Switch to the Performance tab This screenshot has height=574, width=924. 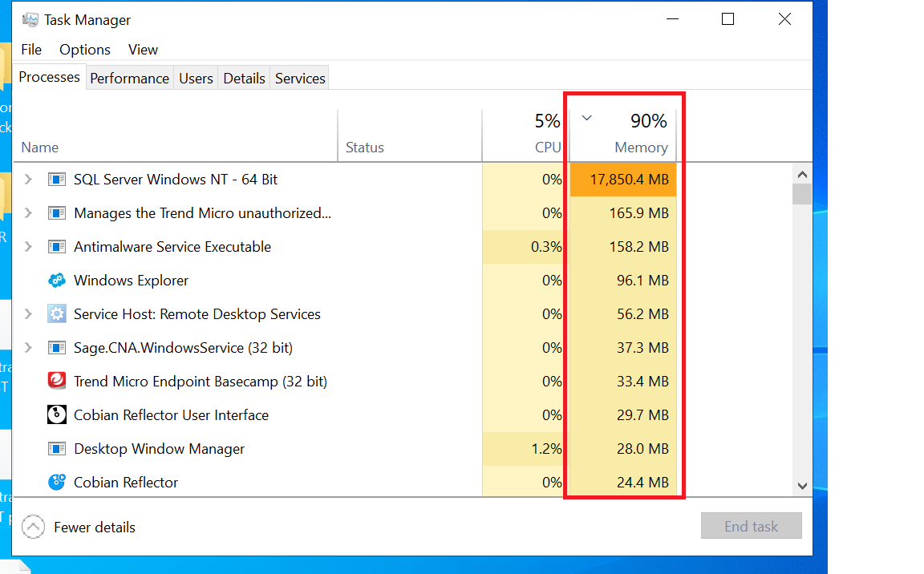129,77
